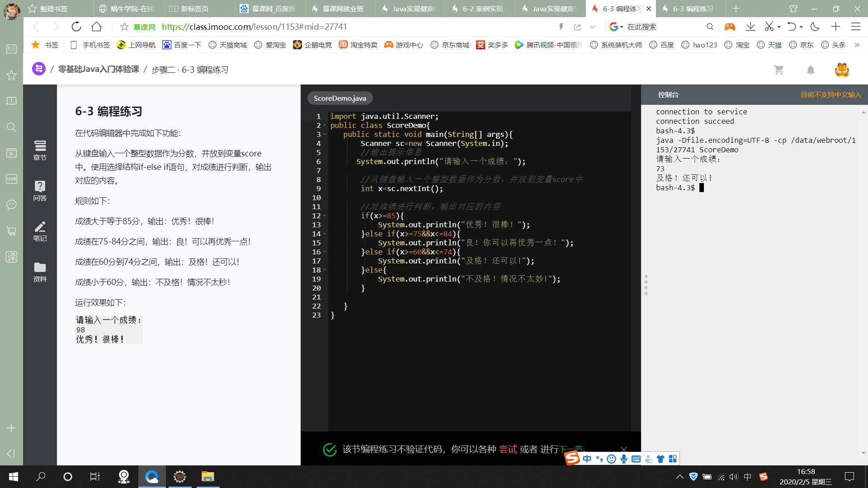Collapse the browser left sidebar
The height and width of the screenshot is (488, 868).
tap(11, 453)
